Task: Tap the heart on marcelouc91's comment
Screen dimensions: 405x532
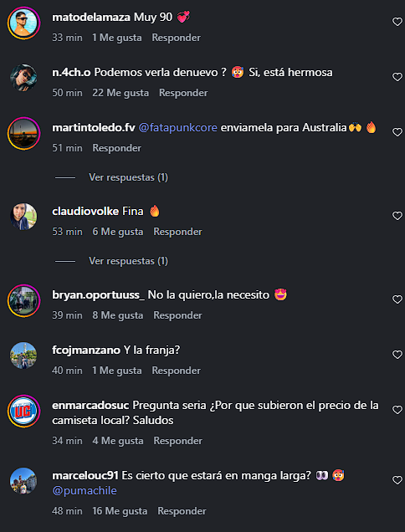Action: pyautogui.click(x=397, y=480)
